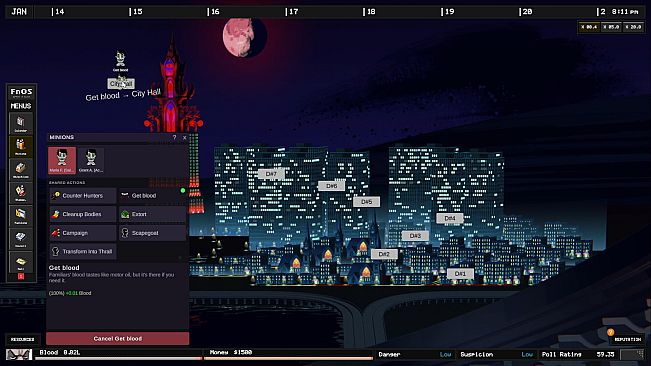Image resolution: width=651 pixels, height=366 pixels.
Task: Click the red alert badge below sidebar menus
Action: [21, 276]
